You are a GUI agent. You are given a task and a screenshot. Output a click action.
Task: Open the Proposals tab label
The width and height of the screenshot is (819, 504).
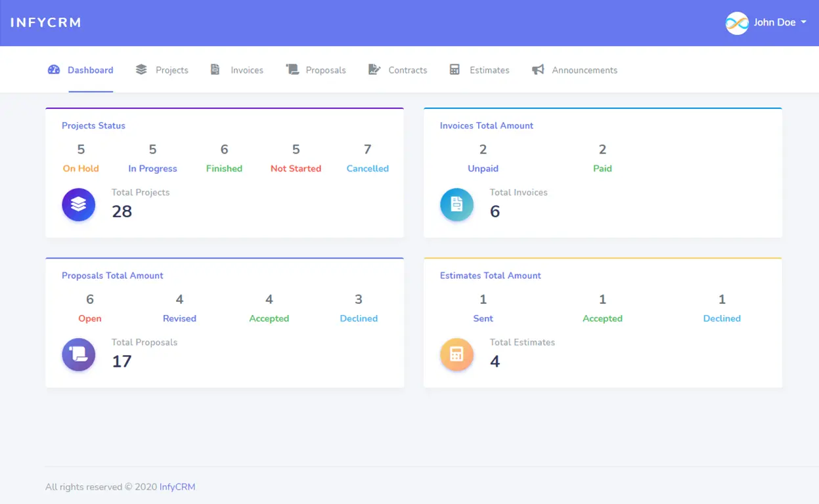pyautogui.click(x=326, y=70)
